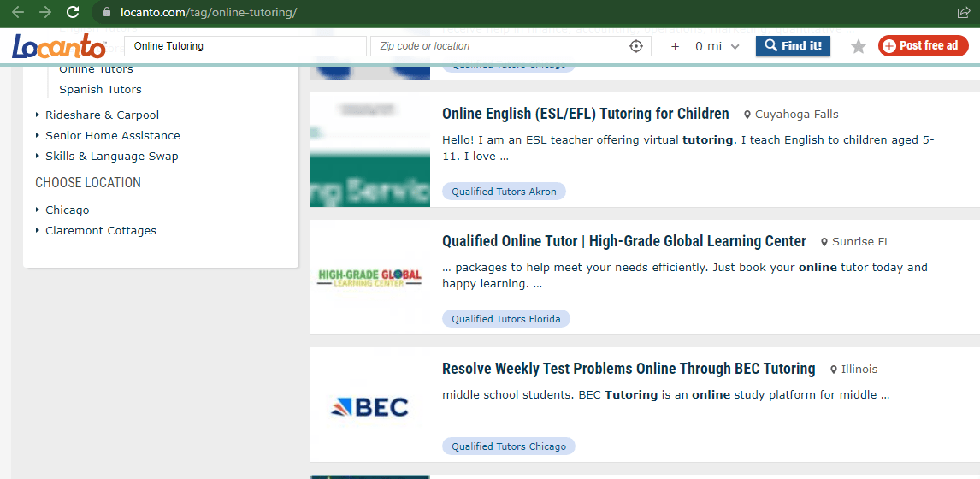The image size is (980, 479).
Task: Open the Qualified Online Tutor High-Grade Global ad
Action: coord(624,241)
